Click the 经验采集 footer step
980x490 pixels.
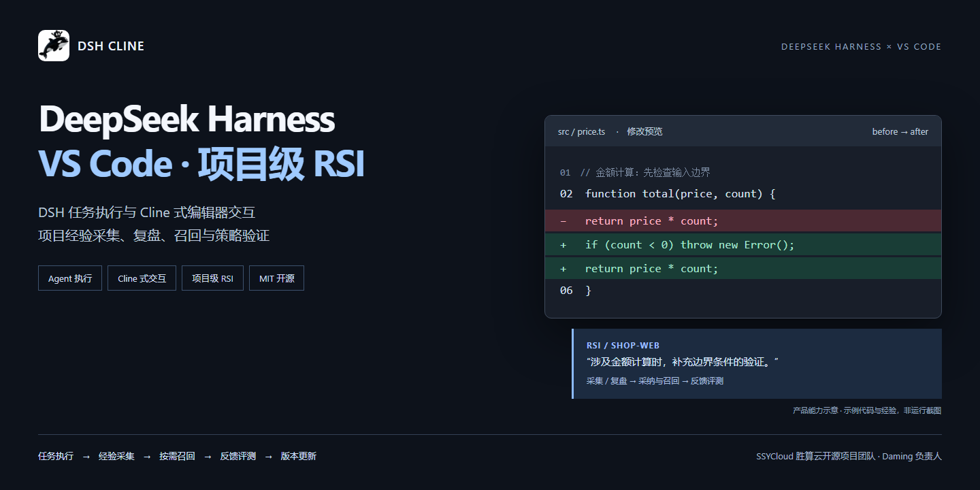point(116,456)
